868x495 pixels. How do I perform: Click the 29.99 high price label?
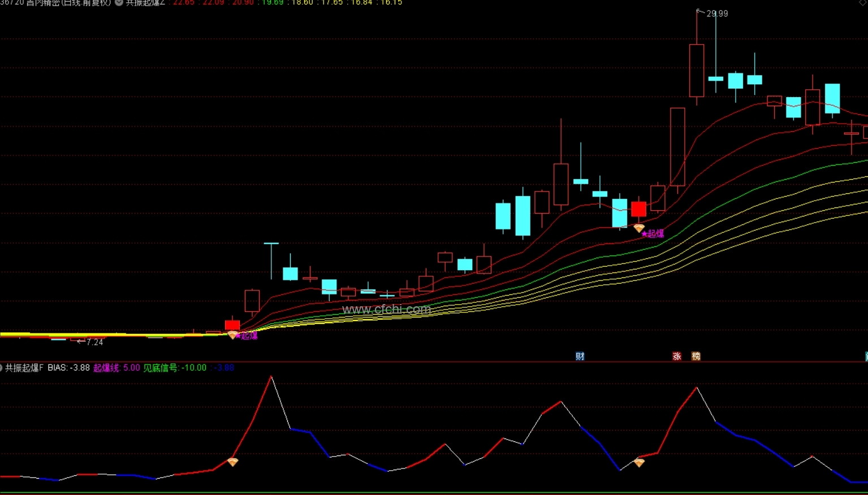717,14
